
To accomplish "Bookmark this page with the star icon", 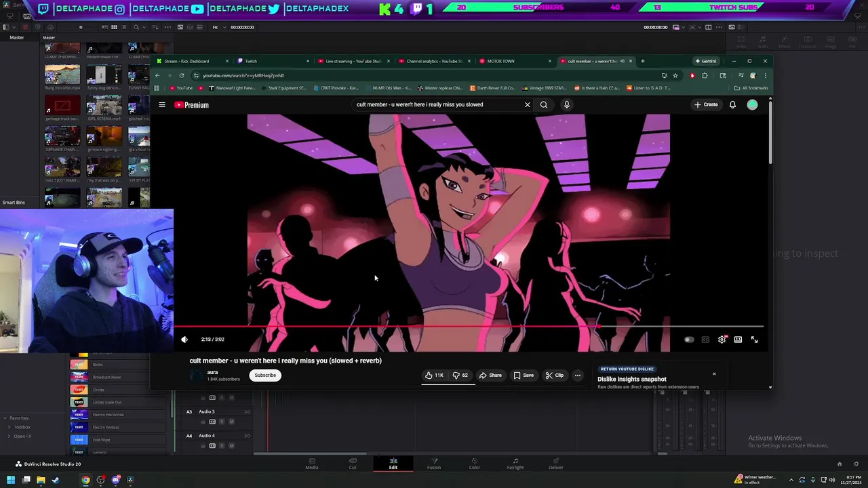I will pyautogui.click(x=675, y=75).
